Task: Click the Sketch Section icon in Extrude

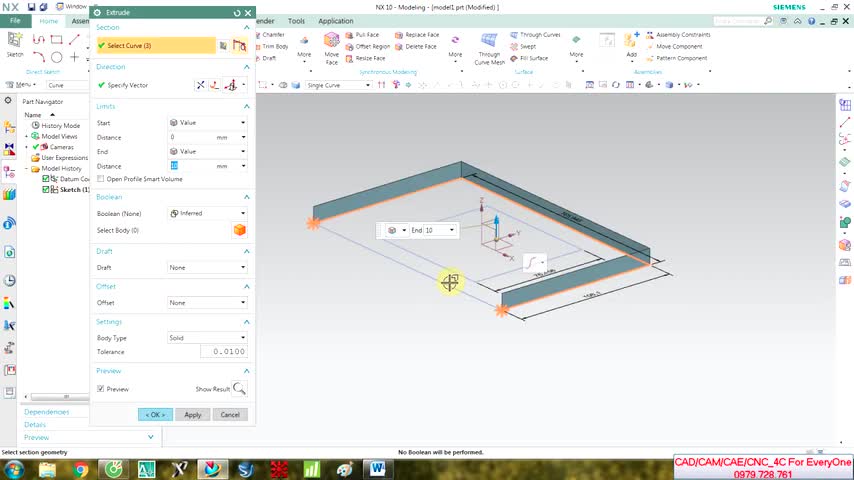Action: click(x=223, y=46)
